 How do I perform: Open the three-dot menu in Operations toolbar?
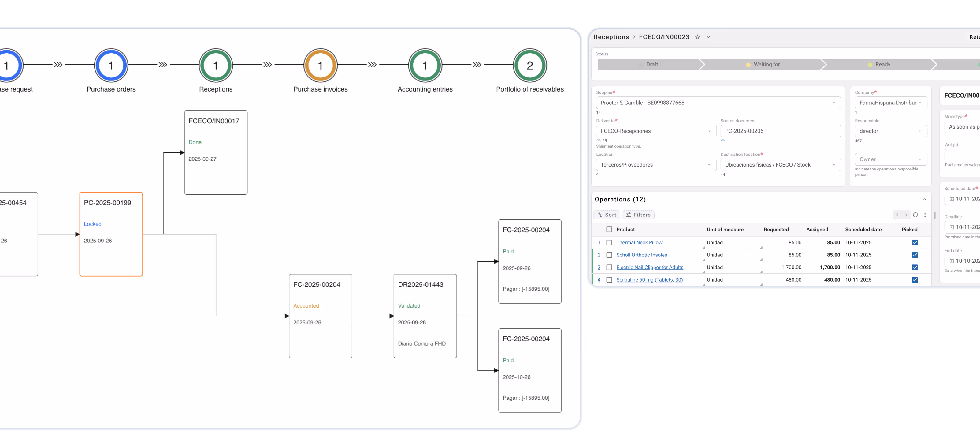pyautogui.click(x=926, y=215)
